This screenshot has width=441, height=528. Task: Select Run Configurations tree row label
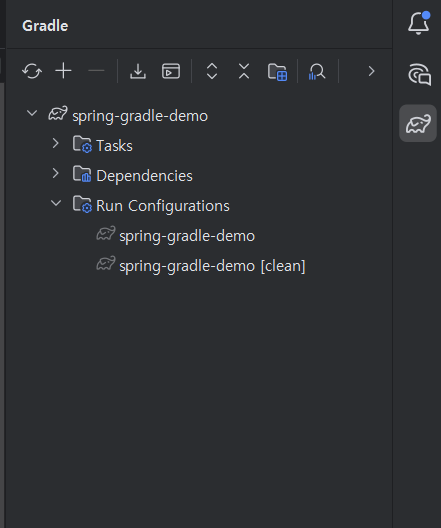point(163,206)
